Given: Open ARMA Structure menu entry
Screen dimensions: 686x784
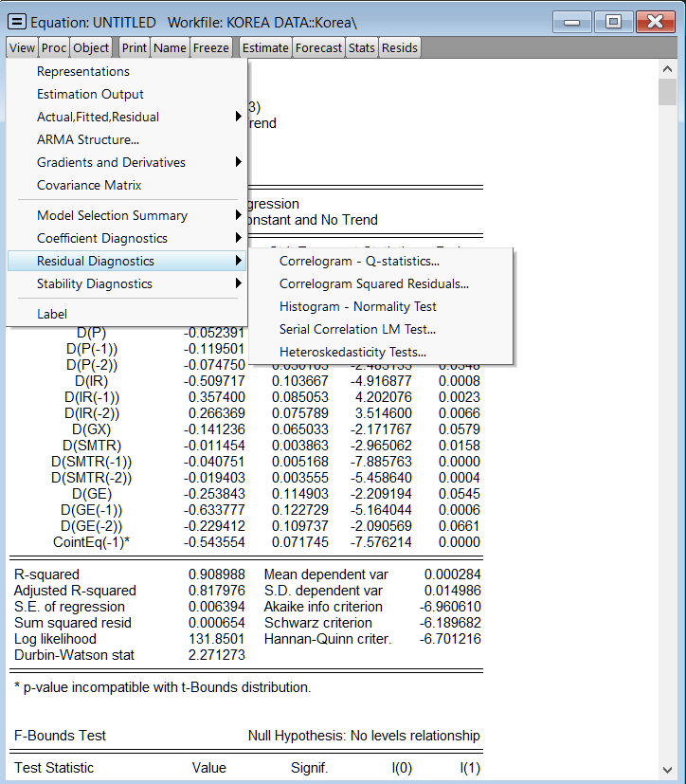Looking at the screenshot, I should click(x=88, y=139).
